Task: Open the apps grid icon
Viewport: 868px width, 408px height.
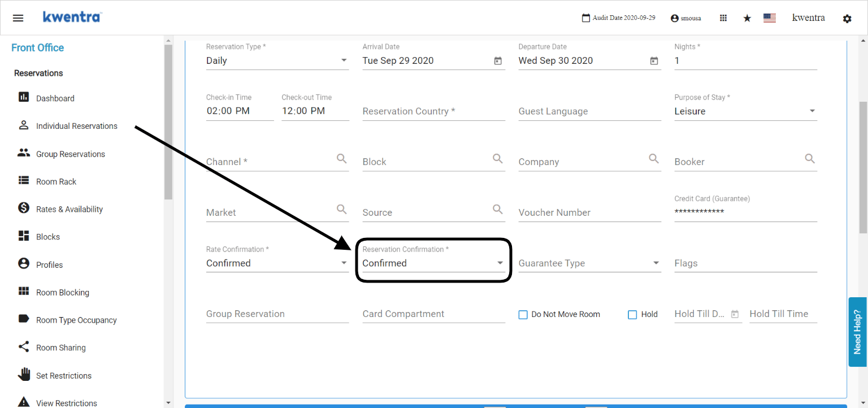Action: 723,18
